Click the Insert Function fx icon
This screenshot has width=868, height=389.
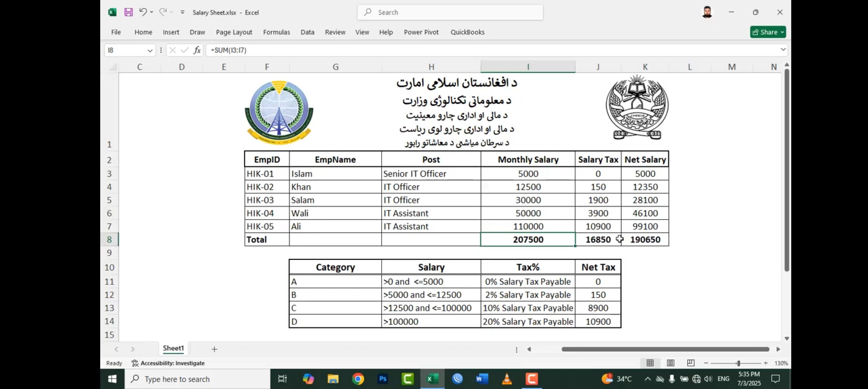197,50
